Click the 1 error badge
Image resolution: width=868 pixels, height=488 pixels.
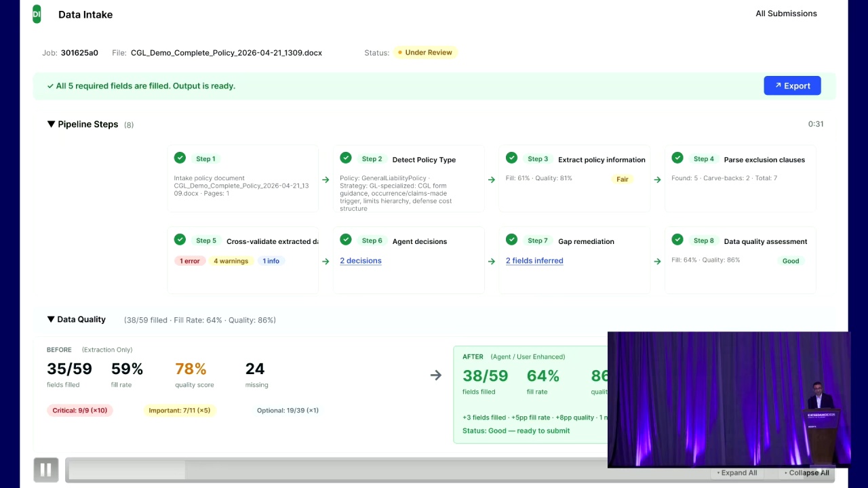point(190,261)
